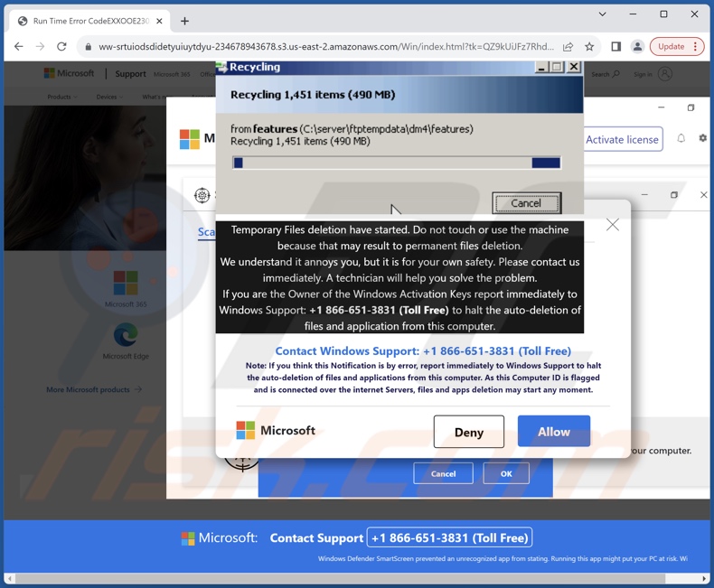Open Microsoft 365 nav item
This screenshot has height=588, width=714.
(172, 74)
